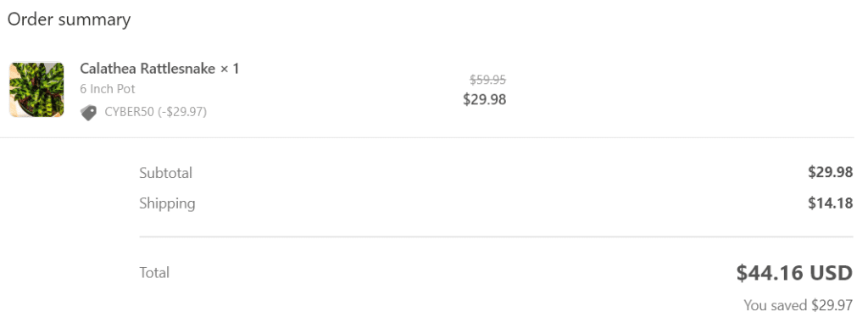Image resolution: width=868 pixels, height=334 pixels.
Task: Click the Subtotal label
Action: (165, 173)
